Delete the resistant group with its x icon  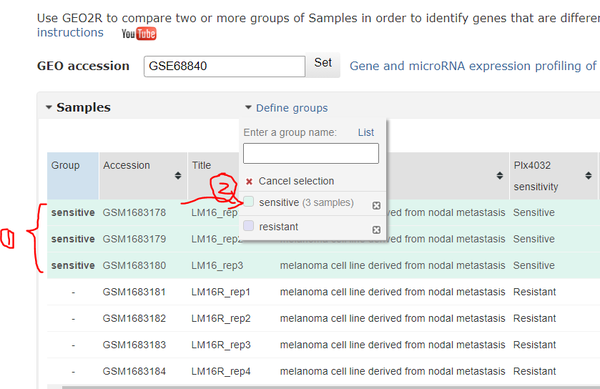[x=376, y=229]
